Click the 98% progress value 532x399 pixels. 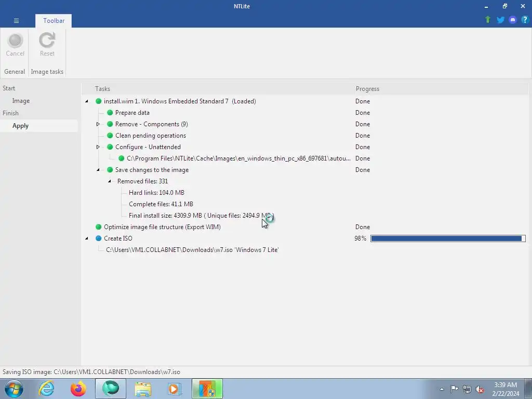click(361, 238)
